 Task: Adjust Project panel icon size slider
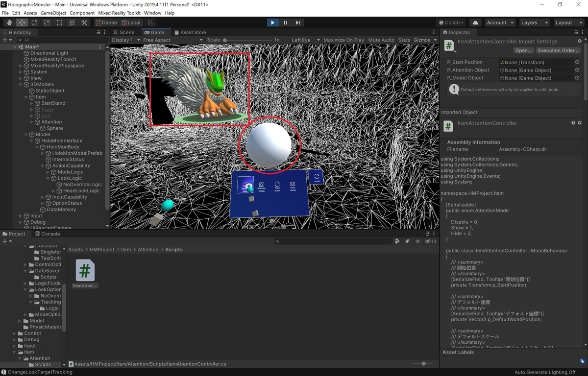(x=422, y=364)
